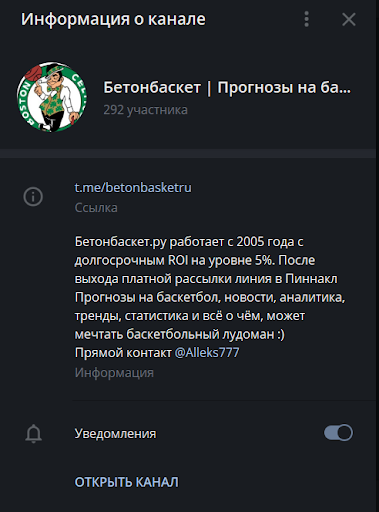Viewport: 379px width, 512px height.
Task: Click the 292 участника member count
Action: pyautogui.click(x=145, y=110)
